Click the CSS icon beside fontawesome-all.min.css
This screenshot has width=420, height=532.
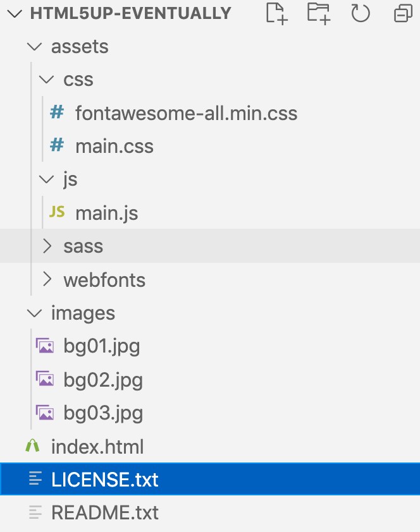(57, 112)
